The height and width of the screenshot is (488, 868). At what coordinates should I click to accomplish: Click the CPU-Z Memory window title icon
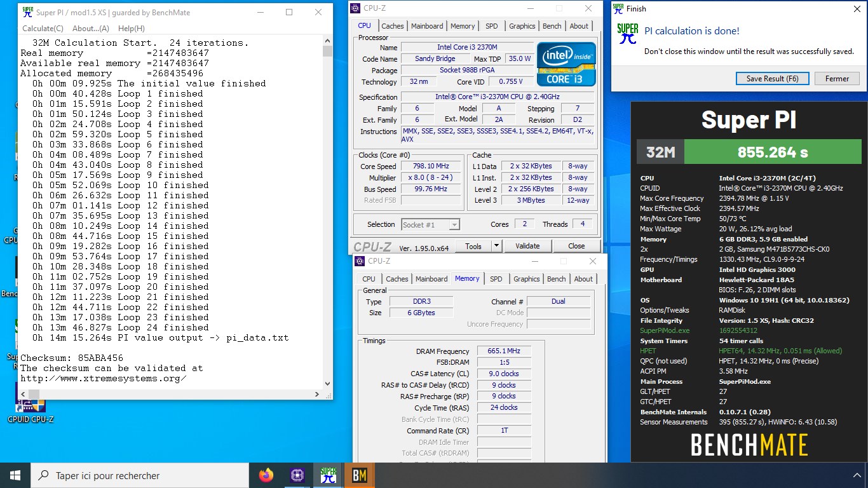click(x=360, y=261)
